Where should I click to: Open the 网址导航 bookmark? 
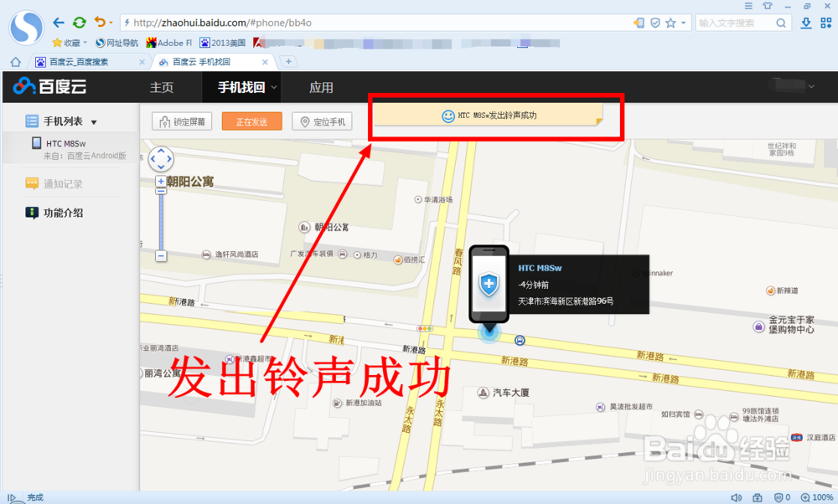(117, 43)
